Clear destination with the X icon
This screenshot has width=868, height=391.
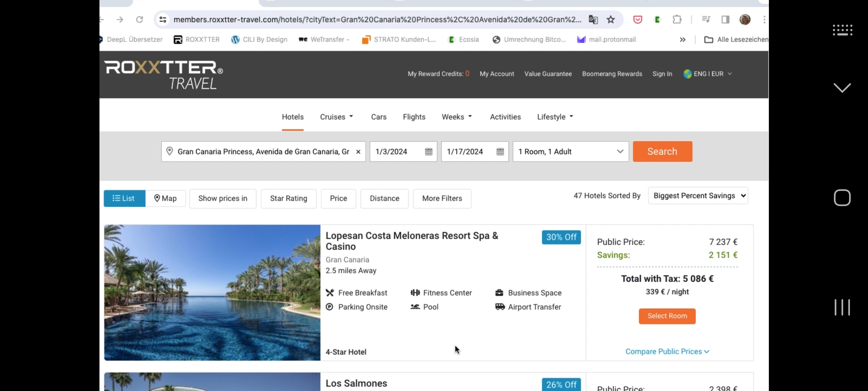click(358, 152)
